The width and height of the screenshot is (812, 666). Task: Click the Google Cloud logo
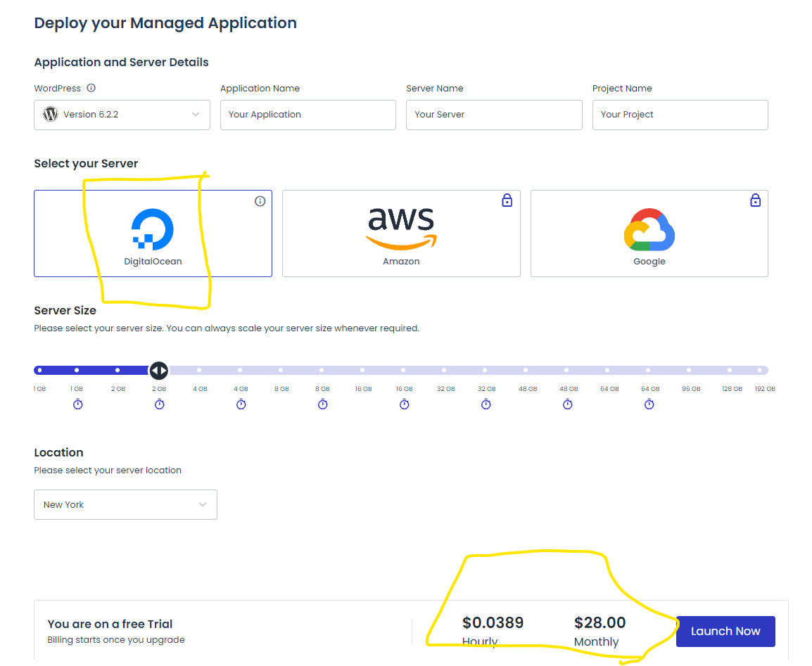click(649, 230)
